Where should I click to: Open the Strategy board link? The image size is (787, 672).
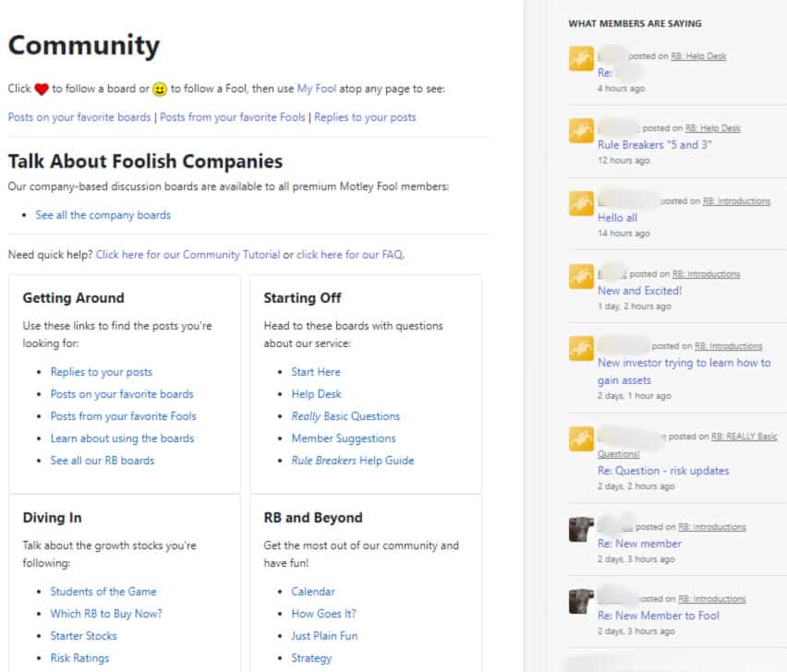311,658
